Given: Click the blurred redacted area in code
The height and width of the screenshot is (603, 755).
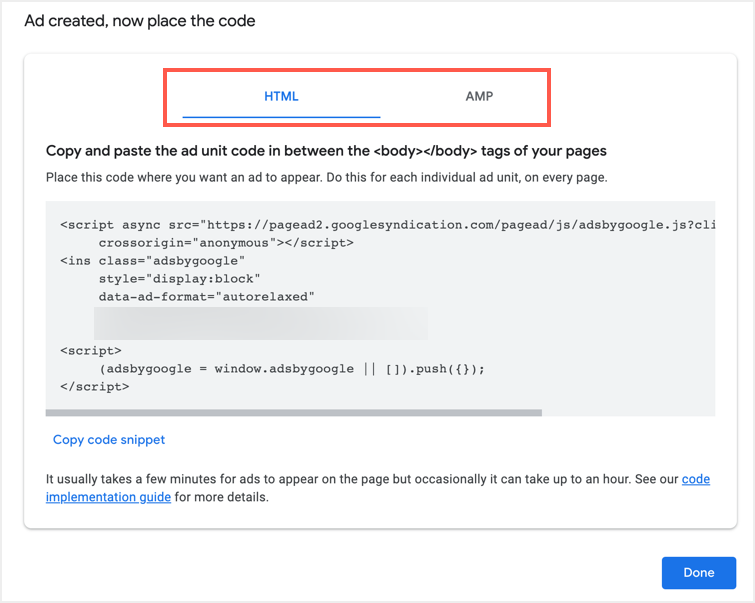Looking at the screenshot, I should point(260,323).
